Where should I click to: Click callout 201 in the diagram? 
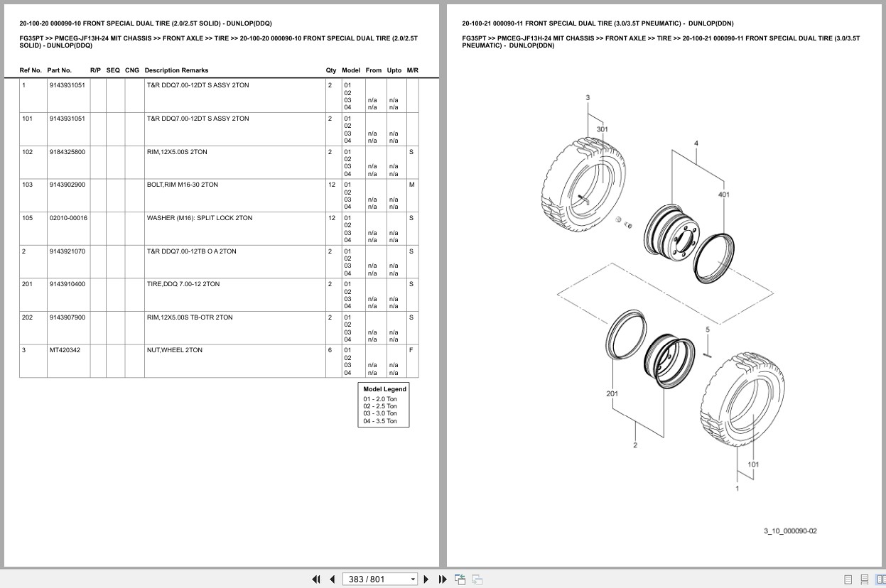pyautogui.click(x=612, y=393)
